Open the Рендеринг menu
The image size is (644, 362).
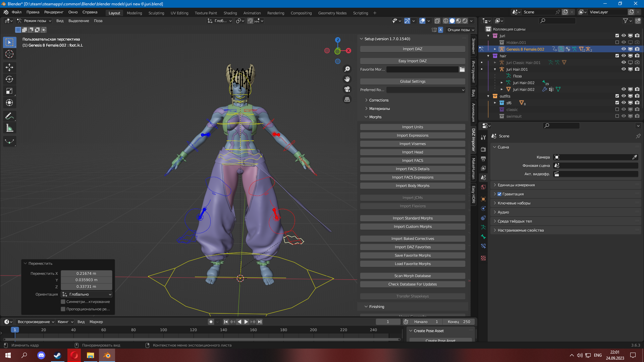click(x=54, y=12)
